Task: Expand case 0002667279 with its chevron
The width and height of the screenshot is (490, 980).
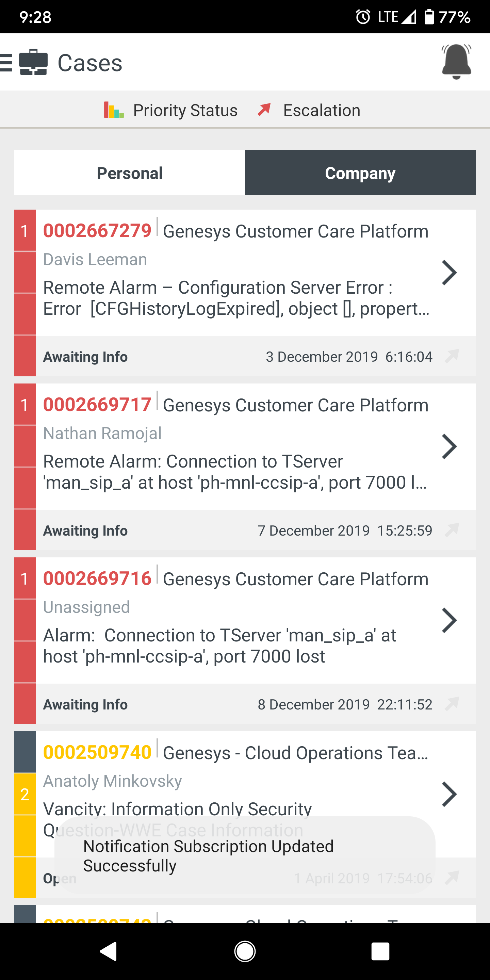Action: 449,272
